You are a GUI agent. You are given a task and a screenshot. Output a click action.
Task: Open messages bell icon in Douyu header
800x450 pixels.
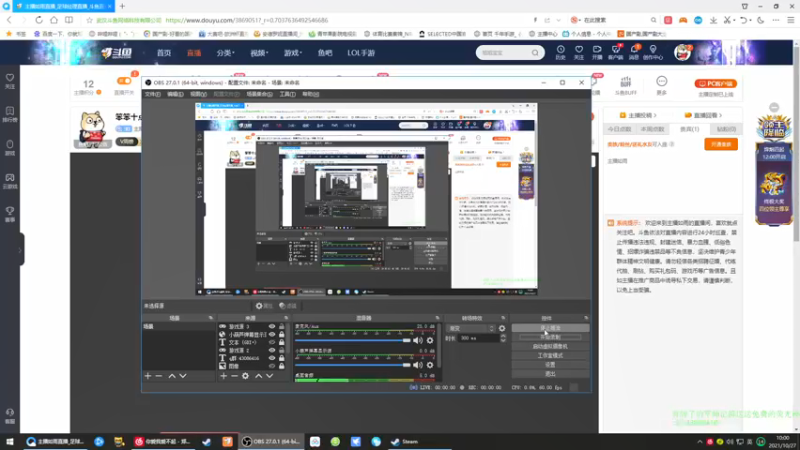click(634, 52)
